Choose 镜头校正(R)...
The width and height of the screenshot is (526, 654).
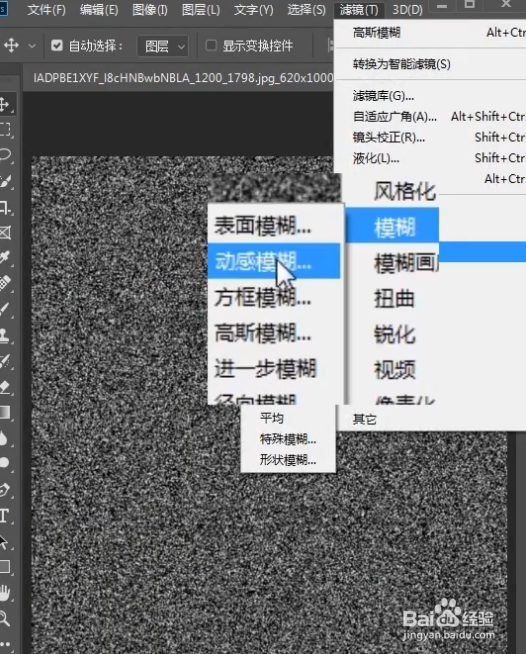point(430,137)
